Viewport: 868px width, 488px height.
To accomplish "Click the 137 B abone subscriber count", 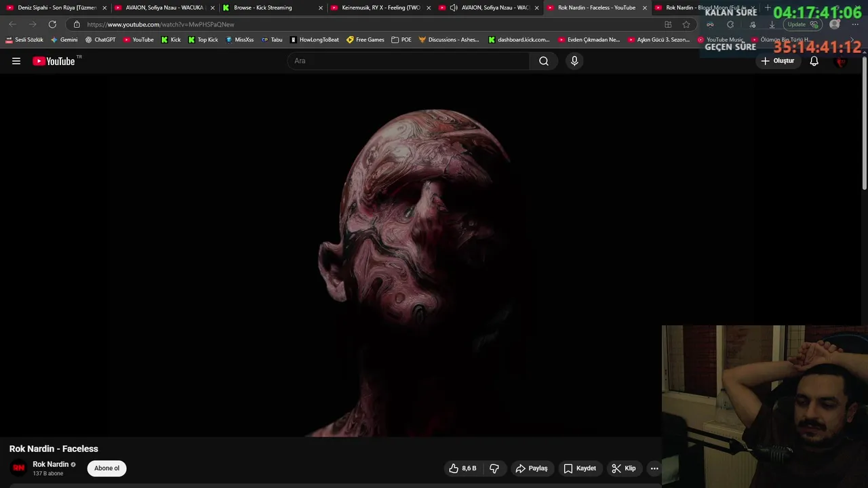I will (48, 474).
